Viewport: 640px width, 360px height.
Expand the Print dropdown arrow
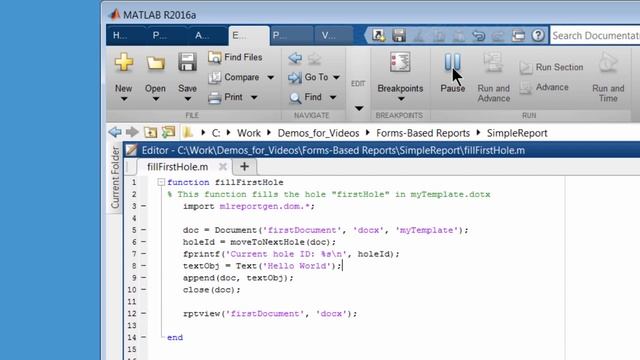pos(254,98)
